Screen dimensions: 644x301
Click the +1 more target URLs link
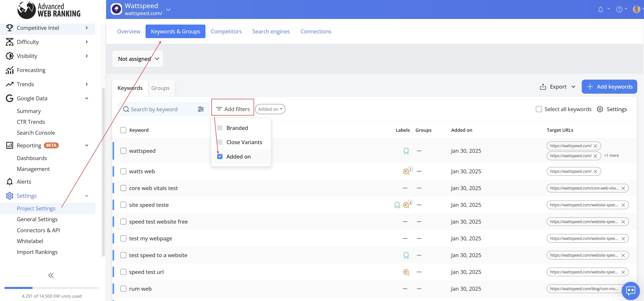pyautogui.click(x=611, y=155)
